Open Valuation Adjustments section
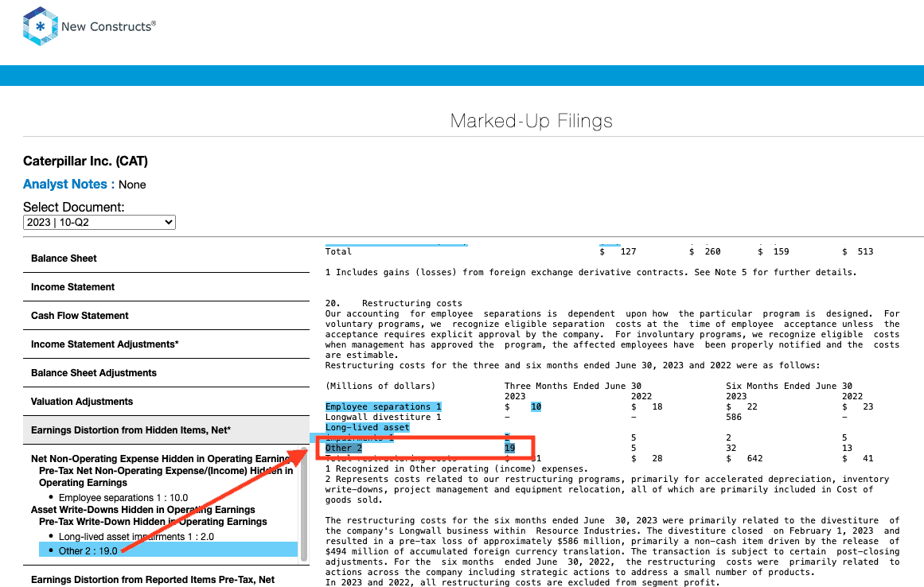Screen dimensions: 924x587 166,402
